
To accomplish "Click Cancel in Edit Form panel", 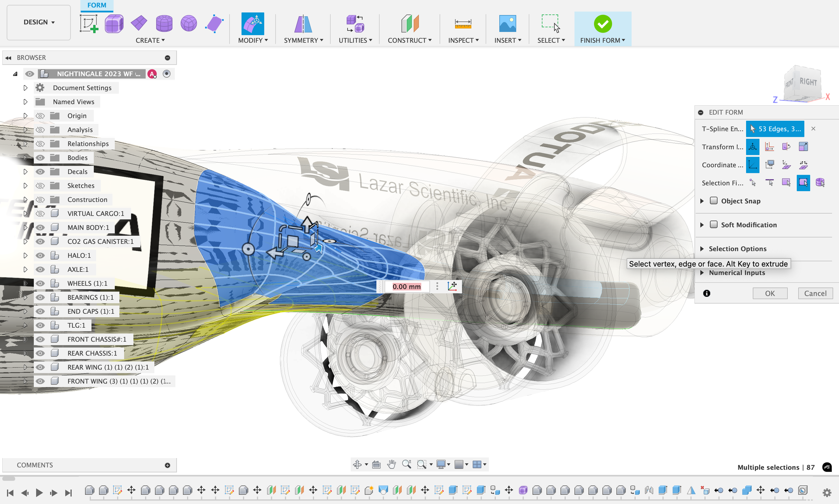I will point(815,293).
